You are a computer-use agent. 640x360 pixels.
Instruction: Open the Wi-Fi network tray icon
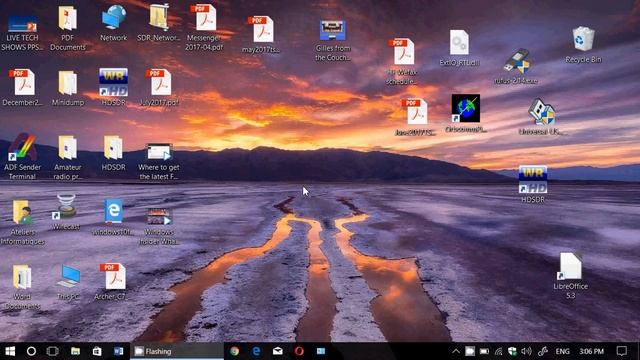[498, 351]
